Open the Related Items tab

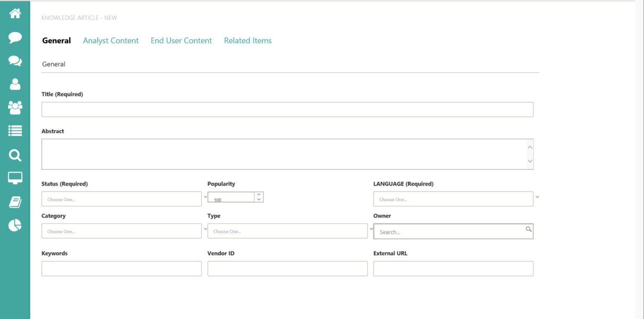pos(247,40)
